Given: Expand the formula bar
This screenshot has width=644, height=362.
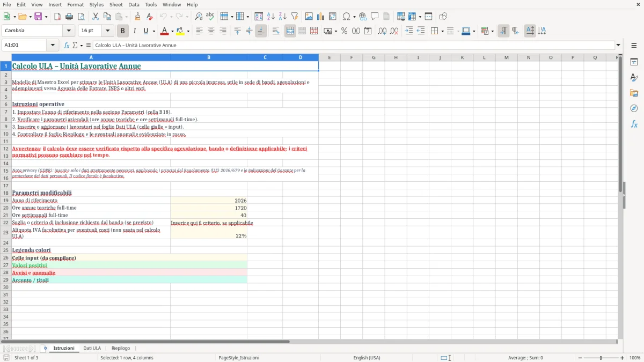Looking at the screenshot, I should point(618,45).
